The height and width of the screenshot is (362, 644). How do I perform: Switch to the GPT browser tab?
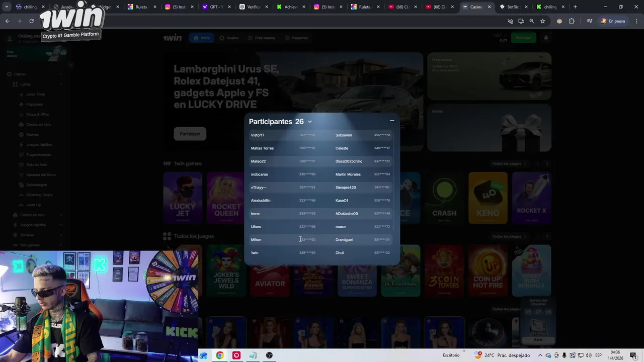(216, 7)
